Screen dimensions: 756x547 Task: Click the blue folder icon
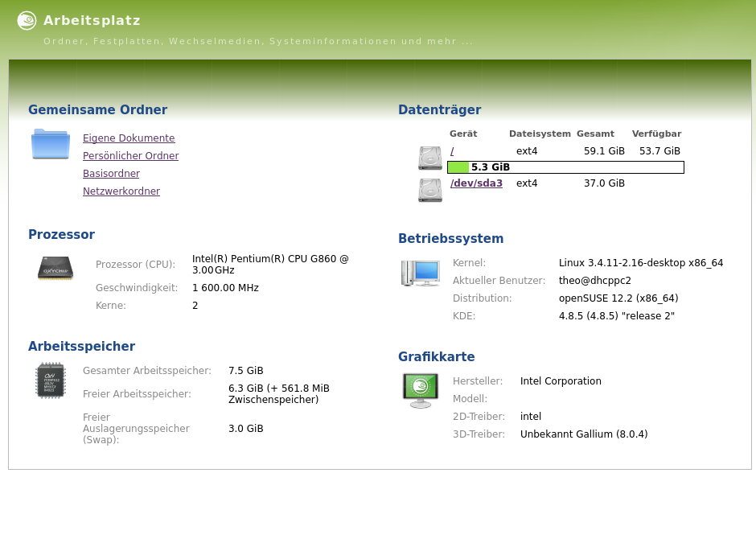51,144
